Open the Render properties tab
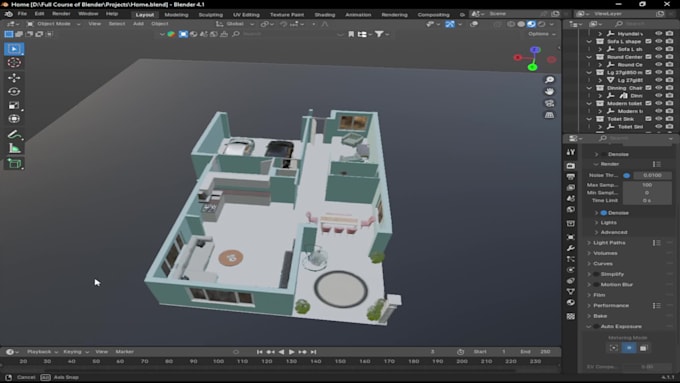Viewport: 680px width, 383px height. [x=571, y=166]
